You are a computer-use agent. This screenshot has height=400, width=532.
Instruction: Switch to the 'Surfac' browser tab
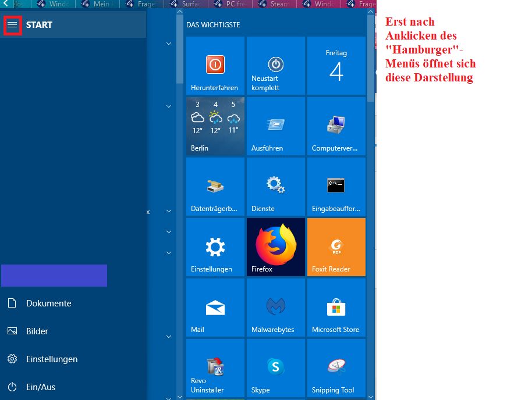(x=186, y=4)
